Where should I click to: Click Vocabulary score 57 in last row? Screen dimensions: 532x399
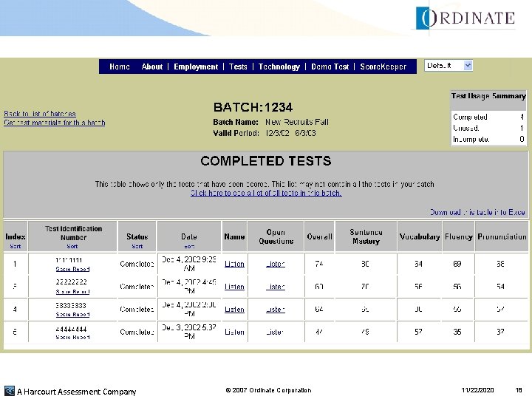pos(418,332)
